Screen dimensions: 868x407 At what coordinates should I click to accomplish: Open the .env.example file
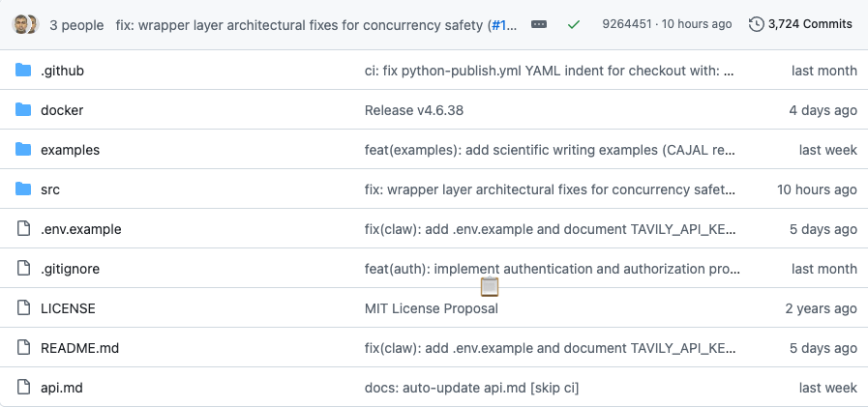tap(81, 229)
